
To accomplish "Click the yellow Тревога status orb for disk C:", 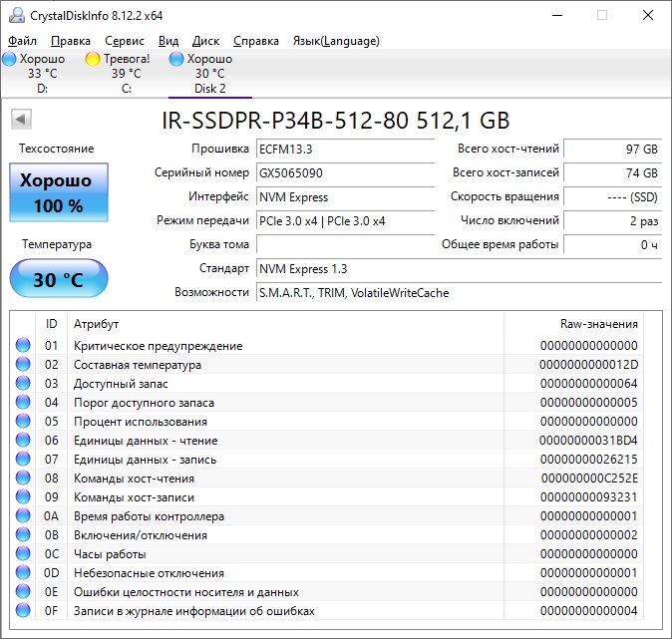I will click(94, 60).
